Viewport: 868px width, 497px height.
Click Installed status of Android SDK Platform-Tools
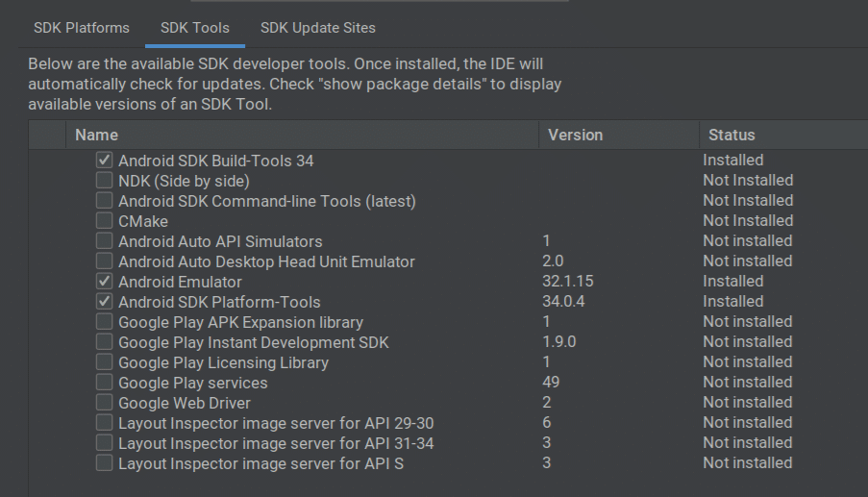(732, 302)
